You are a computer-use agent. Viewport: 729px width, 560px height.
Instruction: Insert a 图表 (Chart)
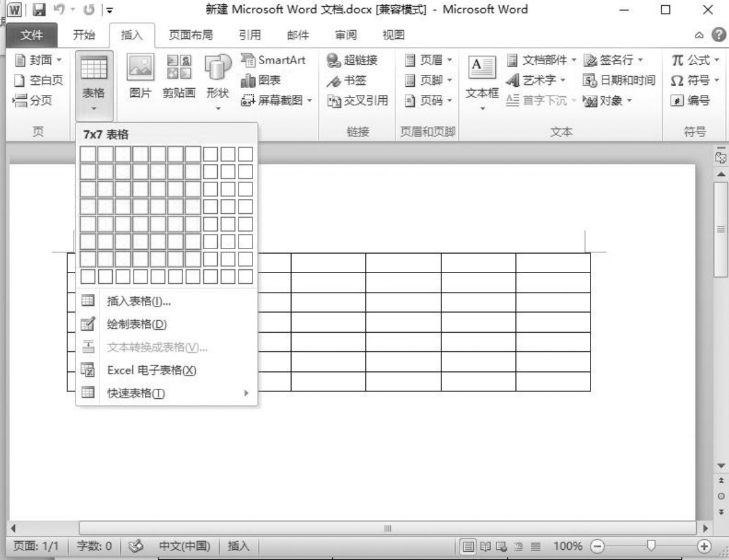pyautogui.click(x=261, y=81)
